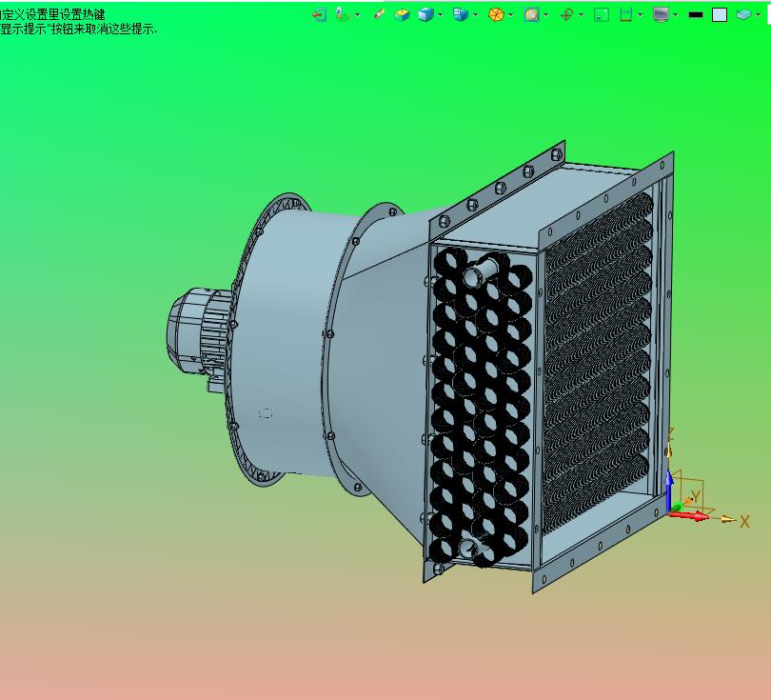Viewport: 771px width, 700px height.
Task: Expand the blue cube display mode dropdown
Action: [440, 15]
